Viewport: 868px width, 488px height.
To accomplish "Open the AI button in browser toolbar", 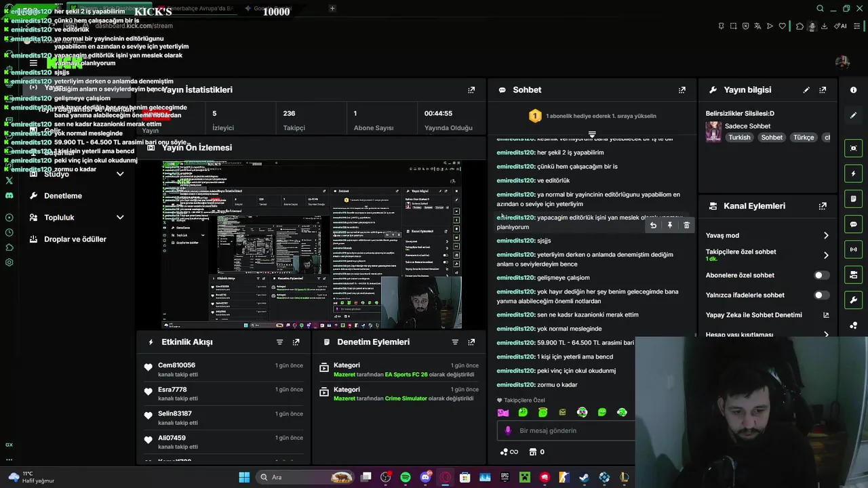I will [841, 26].
